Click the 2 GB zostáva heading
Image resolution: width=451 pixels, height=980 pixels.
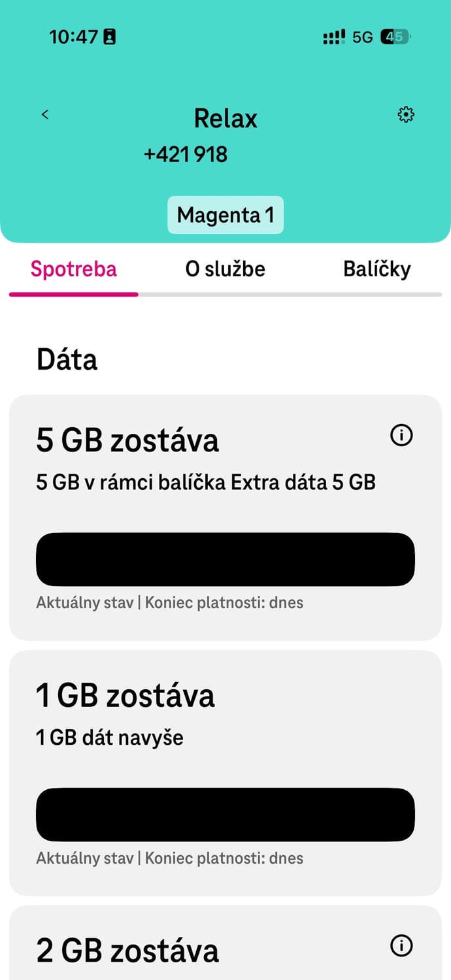pos(126,951)
